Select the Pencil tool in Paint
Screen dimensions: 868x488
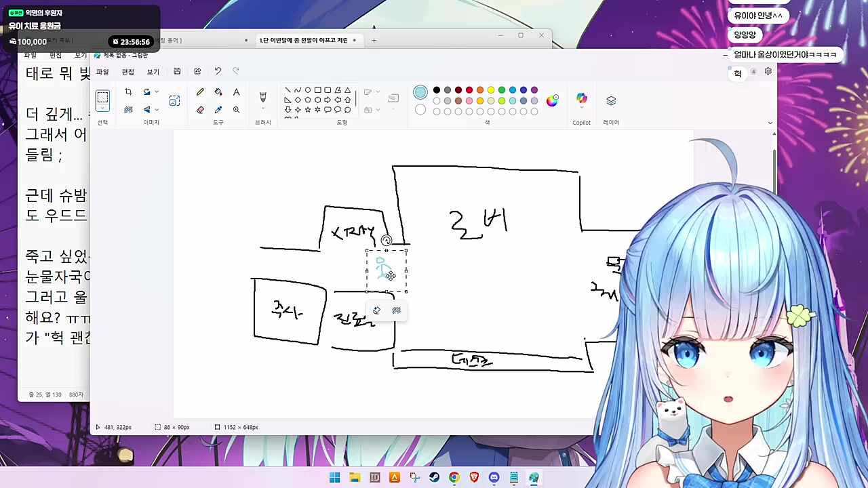200,92
